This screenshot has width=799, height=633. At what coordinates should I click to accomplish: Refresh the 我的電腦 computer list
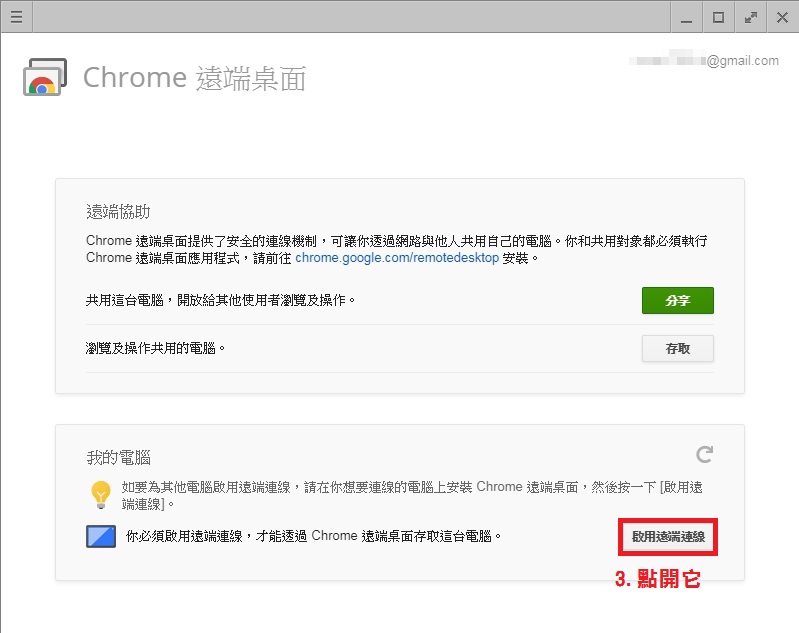click(x=704, y=454)
